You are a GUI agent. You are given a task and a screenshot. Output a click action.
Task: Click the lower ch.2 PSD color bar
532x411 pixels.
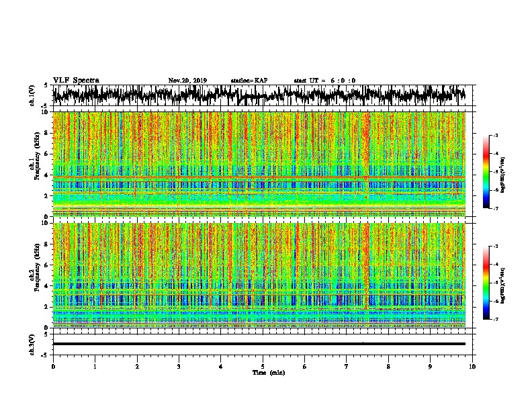tap(486, 283)
